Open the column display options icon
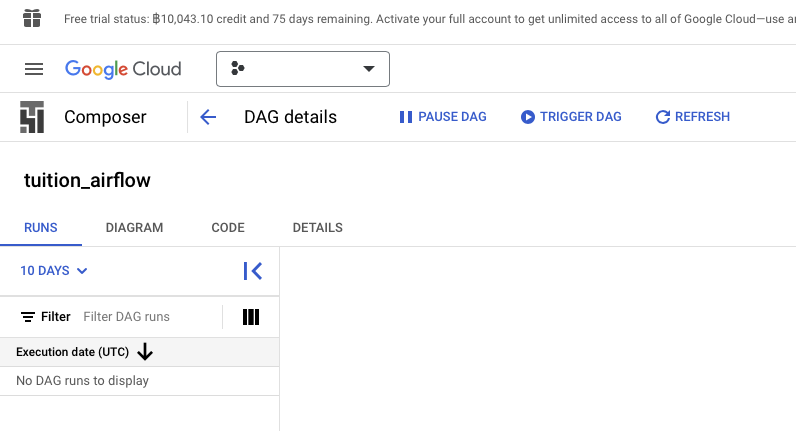Image resolution: width=796 pixels, height=431 pixels. pos(251,317)
